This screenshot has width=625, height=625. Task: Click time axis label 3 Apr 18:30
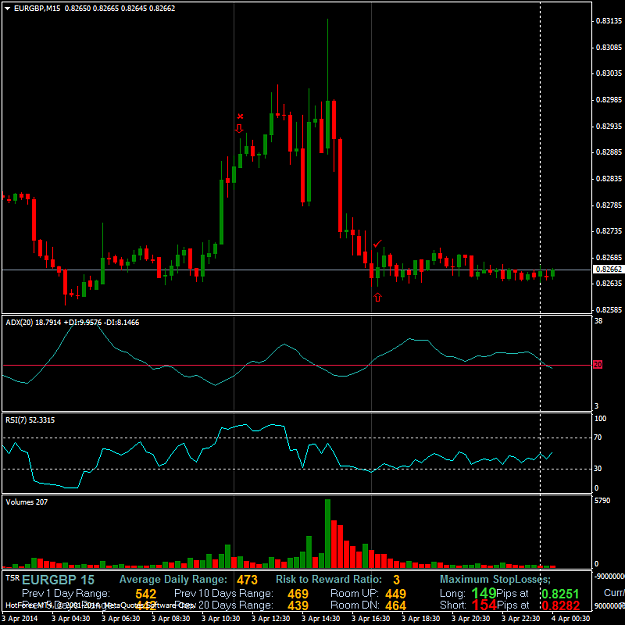pos(421,619)
